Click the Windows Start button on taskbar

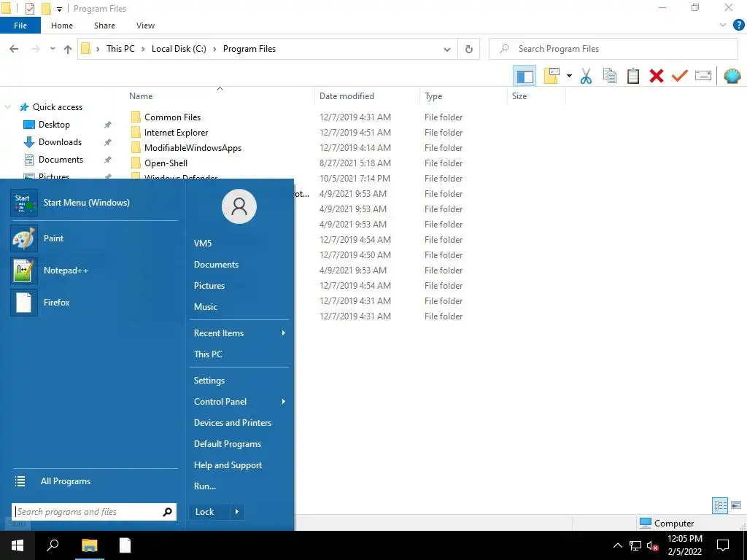[18, 545]
